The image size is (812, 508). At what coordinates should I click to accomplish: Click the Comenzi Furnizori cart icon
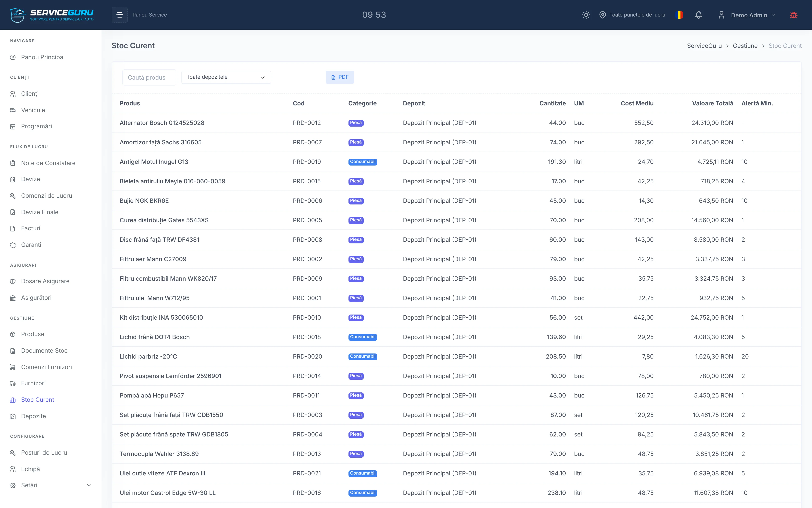13,367
